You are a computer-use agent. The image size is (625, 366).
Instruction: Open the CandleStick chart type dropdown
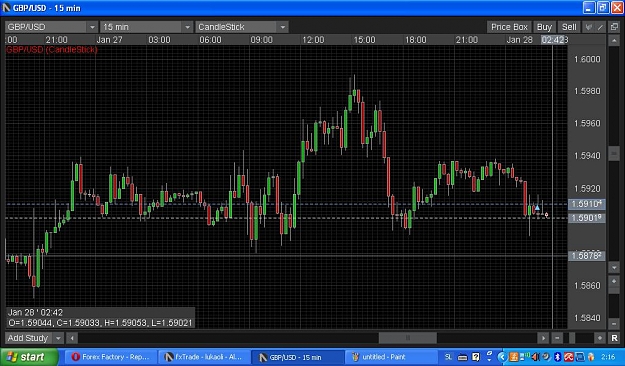point(242,27)
